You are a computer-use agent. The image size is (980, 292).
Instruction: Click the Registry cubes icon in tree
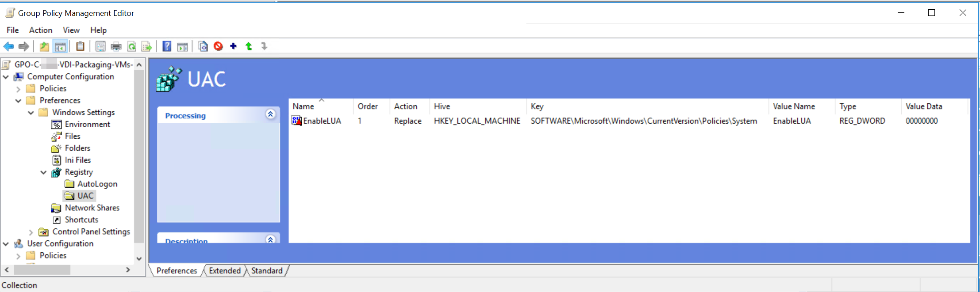[56, 172]
